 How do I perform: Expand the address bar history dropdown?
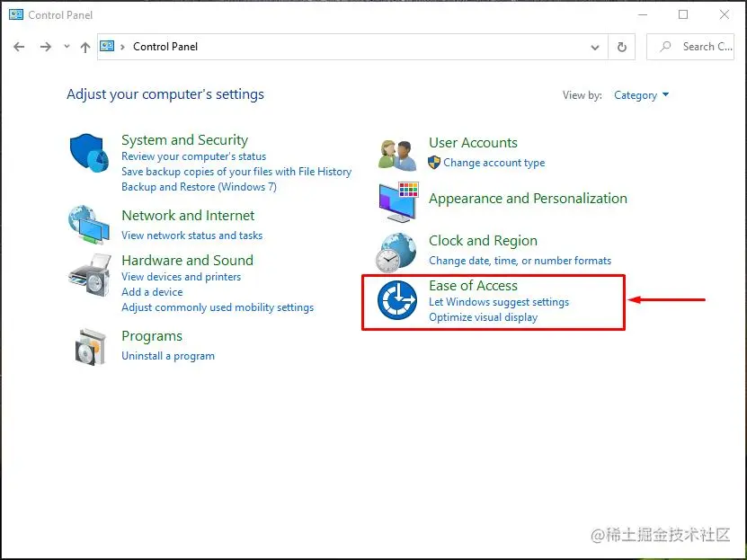pyautogui.click(x=595, y=47)
